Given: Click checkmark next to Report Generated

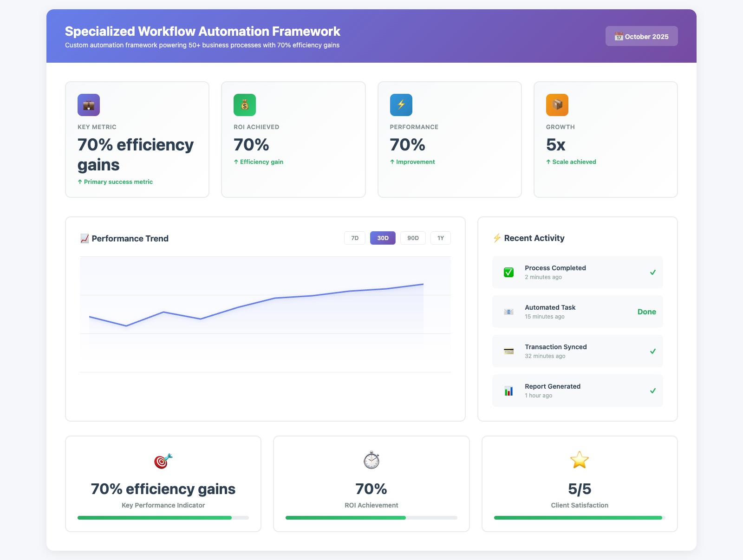Looking at the screenshot, I should point(652,391).
